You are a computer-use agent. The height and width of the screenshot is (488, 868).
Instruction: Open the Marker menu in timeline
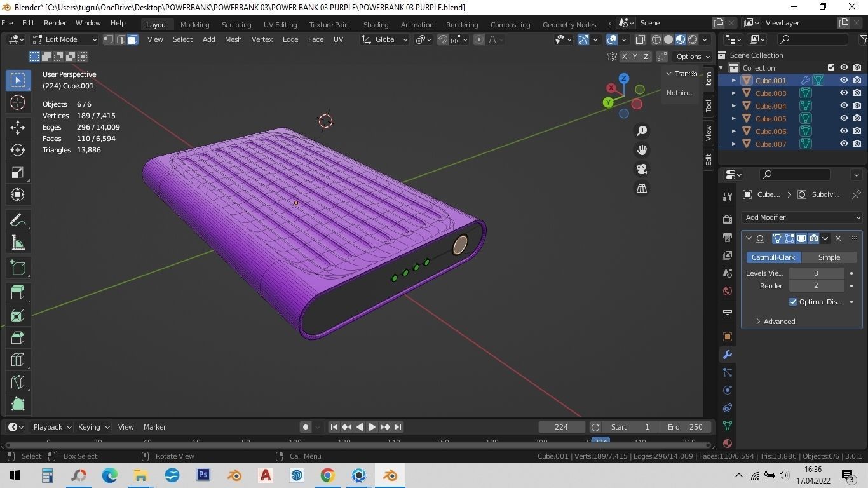click(154, 427)
